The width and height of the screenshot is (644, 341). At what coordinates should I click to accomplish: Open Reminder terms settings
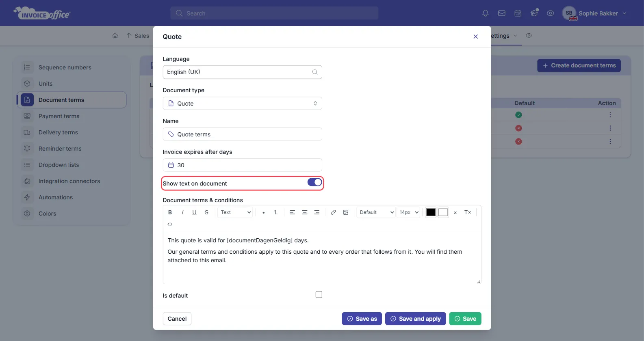tap(72, 149)
